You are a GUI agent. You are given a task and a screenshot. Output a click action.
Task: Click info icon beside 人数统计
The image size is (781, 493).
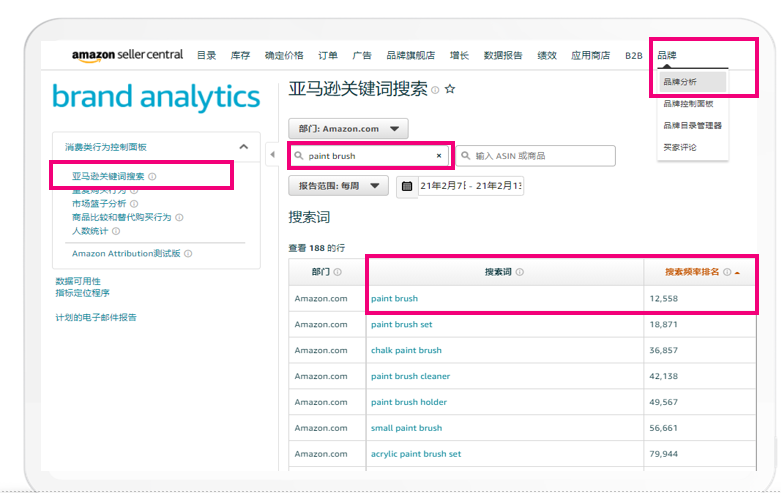tap(116, 231)
